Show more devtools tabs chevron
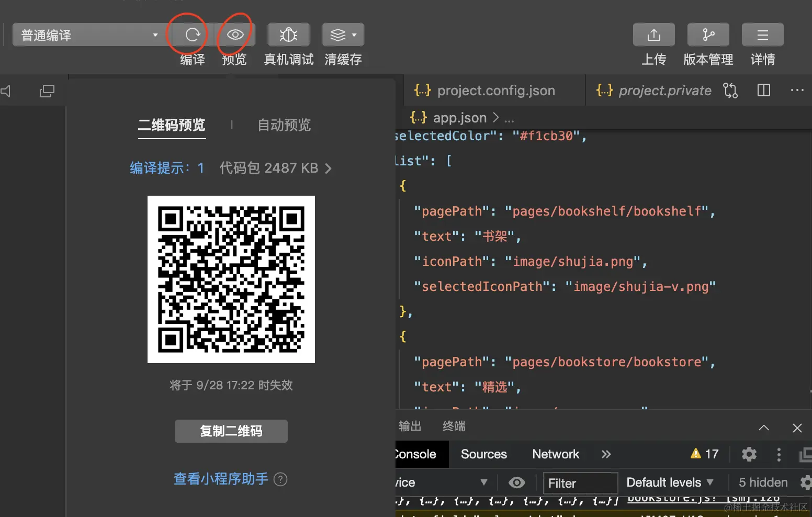Screen dimensions: 812x517 606,454
